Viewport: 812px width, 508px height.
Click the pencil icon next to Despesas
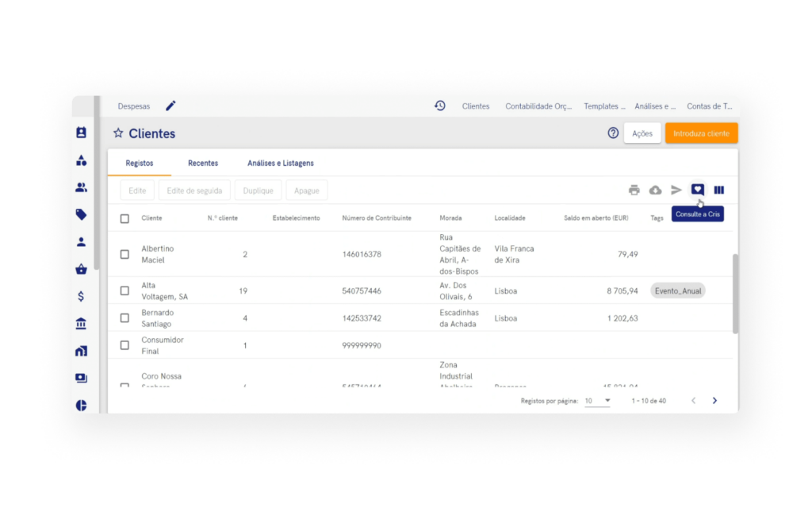pos(169,104)
